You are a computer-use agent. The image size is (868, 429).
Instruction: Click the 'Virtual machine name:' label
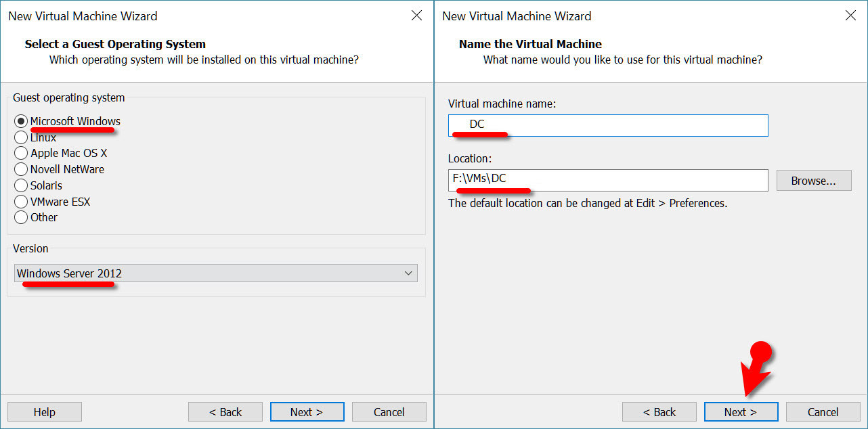click(502, 104)
